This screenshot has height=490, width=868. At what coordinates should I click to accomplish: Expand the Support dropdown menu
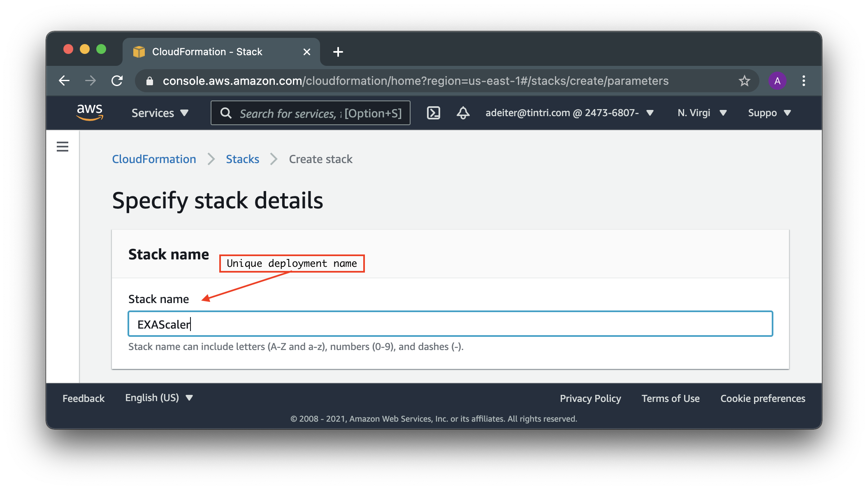(769, 113)
